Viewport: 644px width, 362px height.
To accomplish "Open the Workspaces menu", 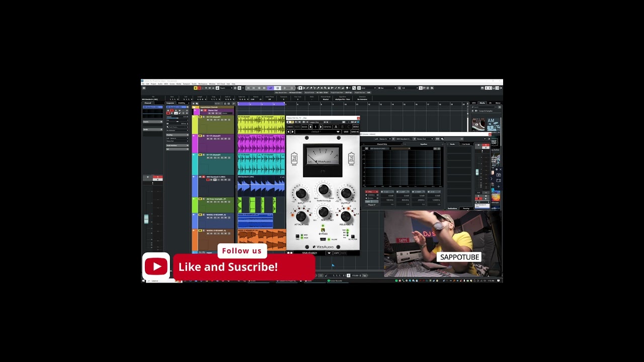I will (203, 83).
